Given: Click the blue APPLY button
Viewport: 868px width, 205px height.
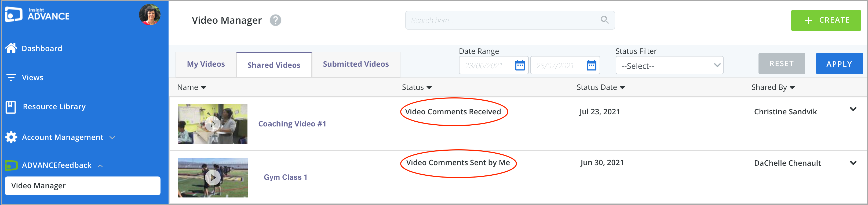Looking at the screenshot, I should click(x=839, y=64).
